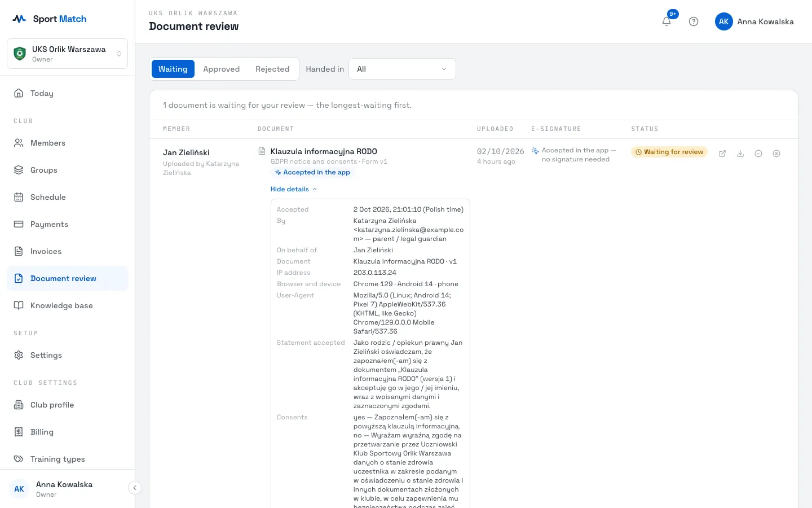The width and height of the screenshot is (812, 508).
Task: Click Anna Kowalska avatar in header
Action: (724, 21)
